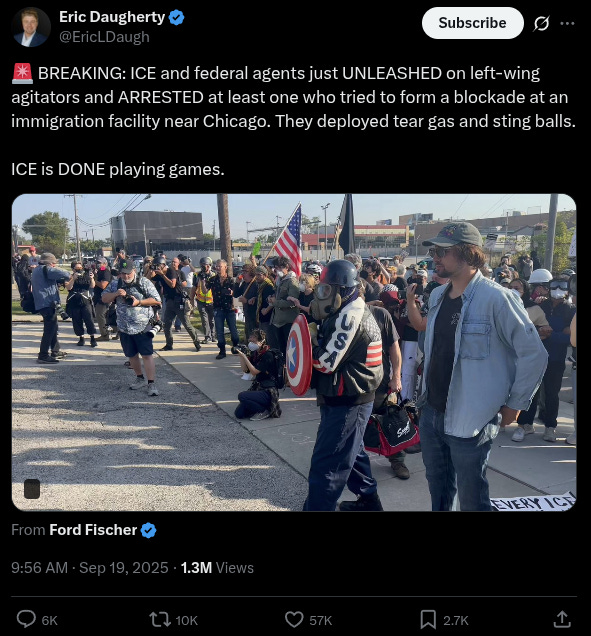Open the @EricLDaugh handle link

point(104,37)
